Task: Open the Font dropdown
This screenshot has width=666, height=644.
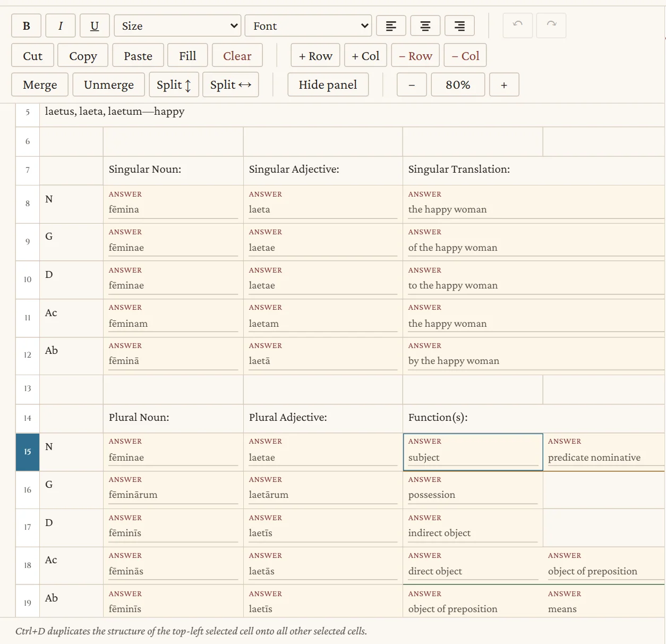Action: 308,26
